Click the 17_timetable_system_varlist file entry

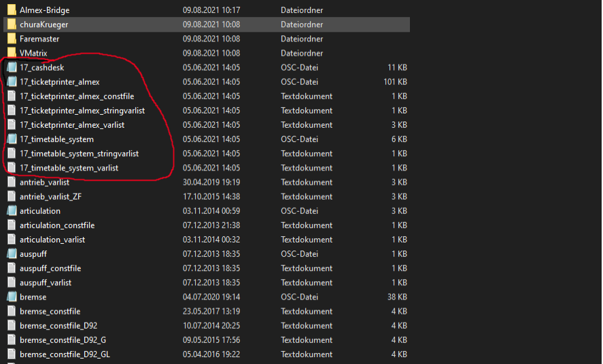point(69,168)
